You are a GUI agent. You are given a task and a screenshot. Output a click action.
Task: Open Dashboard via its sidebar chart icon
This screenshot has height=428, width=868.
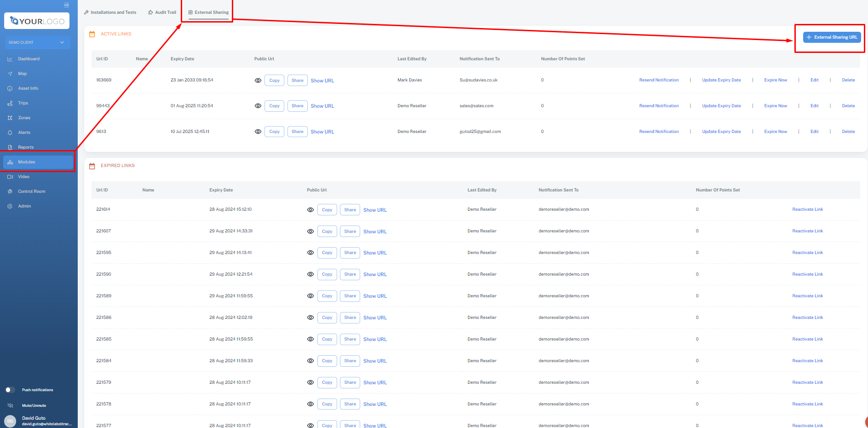click(x=10, y=59)
